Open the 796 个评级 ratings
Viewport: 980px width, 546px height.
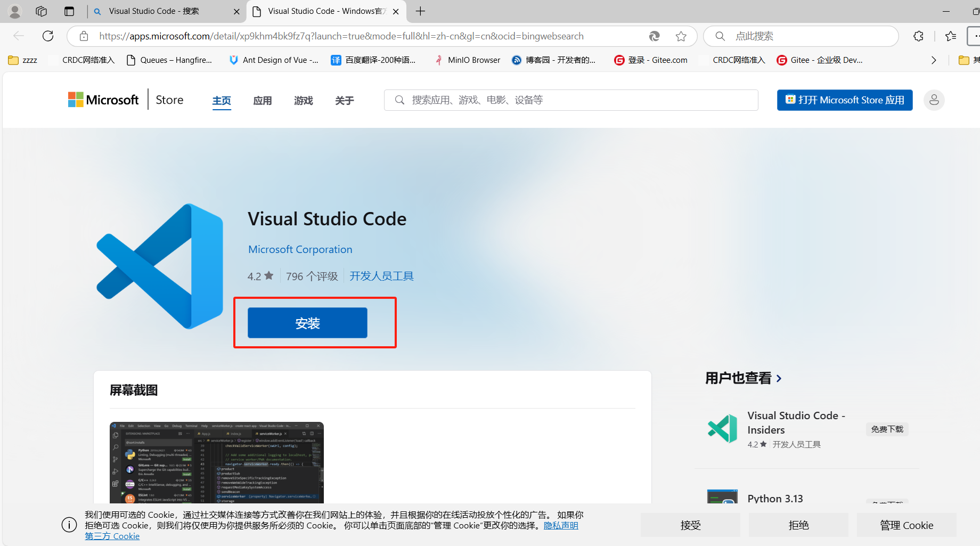tap(312, 276)
